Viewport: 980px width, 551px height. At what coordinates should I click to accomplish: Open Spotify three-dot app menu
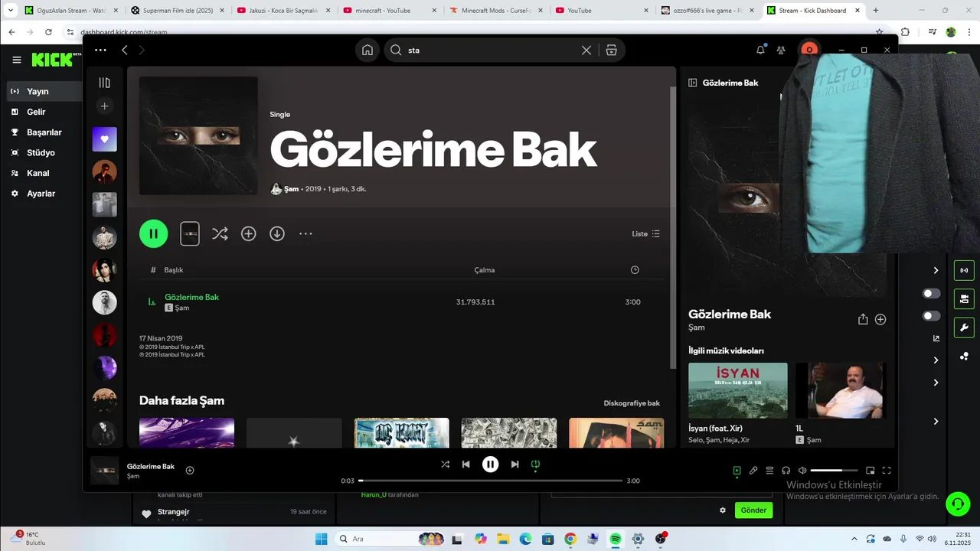coord(100,50)
